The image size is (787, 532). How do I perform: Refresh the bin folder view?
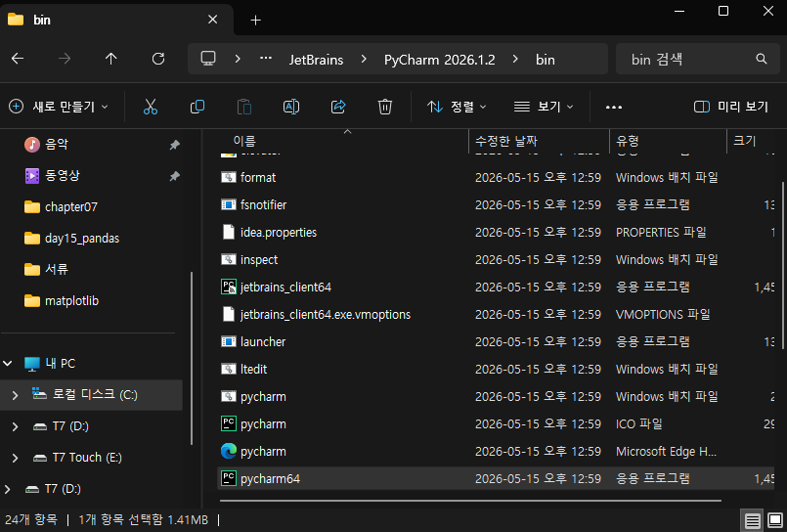[x=158, y=59]
